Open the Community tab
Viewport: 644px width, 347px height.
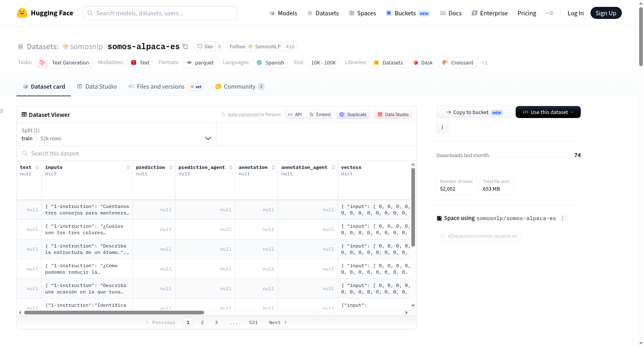pos(239,86)
